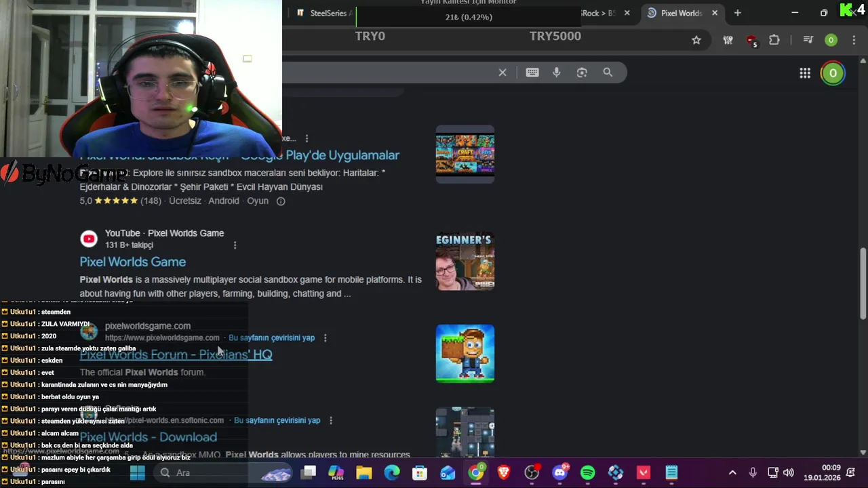Viewport: 868px width, 488px height.
Task: Show hidden system tray icons chevron
Action: pos(732,472)
